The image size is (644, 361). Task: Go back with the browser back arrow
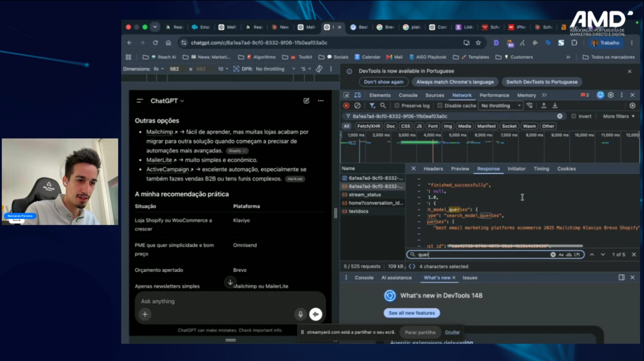pos(130,42)
